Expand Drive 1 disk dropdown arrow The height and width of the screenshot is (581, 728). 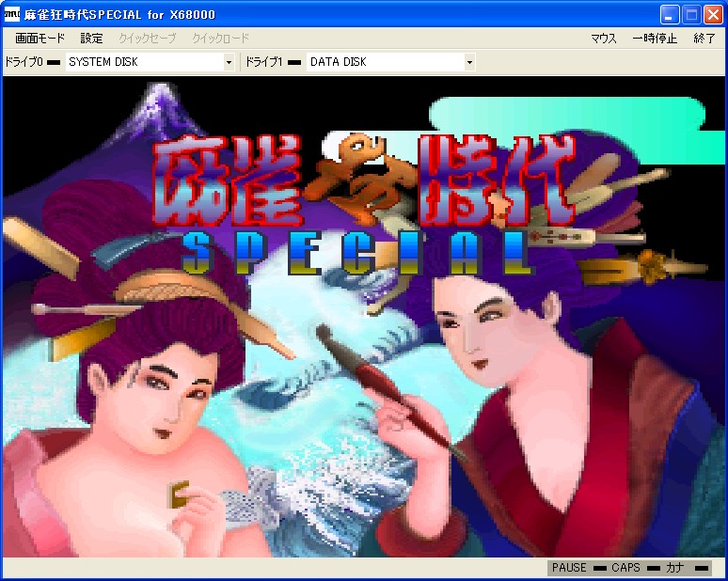coord(469,62)
